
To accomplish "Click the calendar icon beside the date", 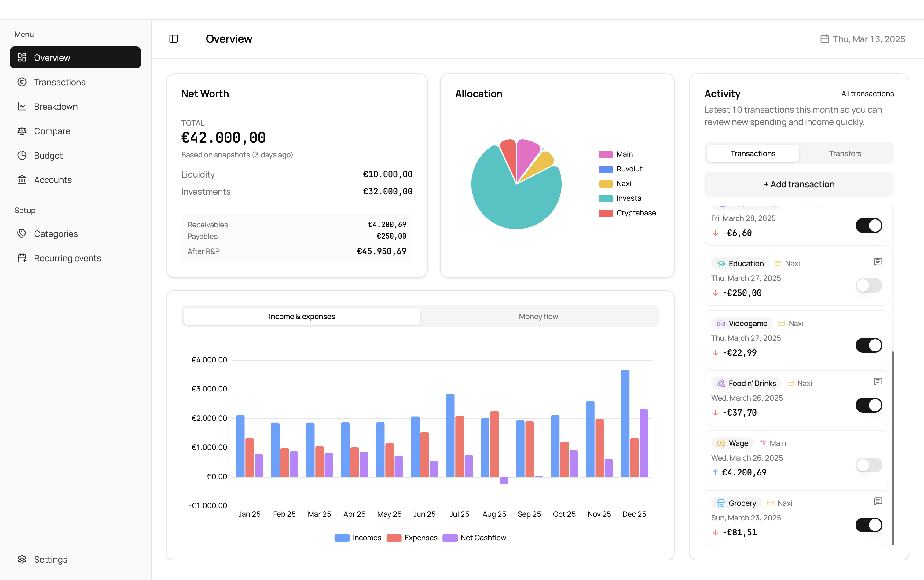I will point(824,39).
